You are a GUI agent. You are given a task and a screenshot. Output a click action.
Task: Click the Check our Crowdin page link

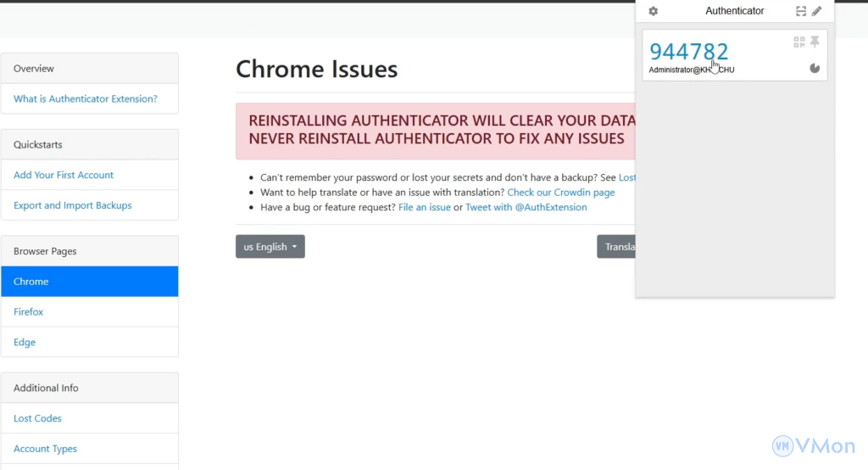coord(561,193)
